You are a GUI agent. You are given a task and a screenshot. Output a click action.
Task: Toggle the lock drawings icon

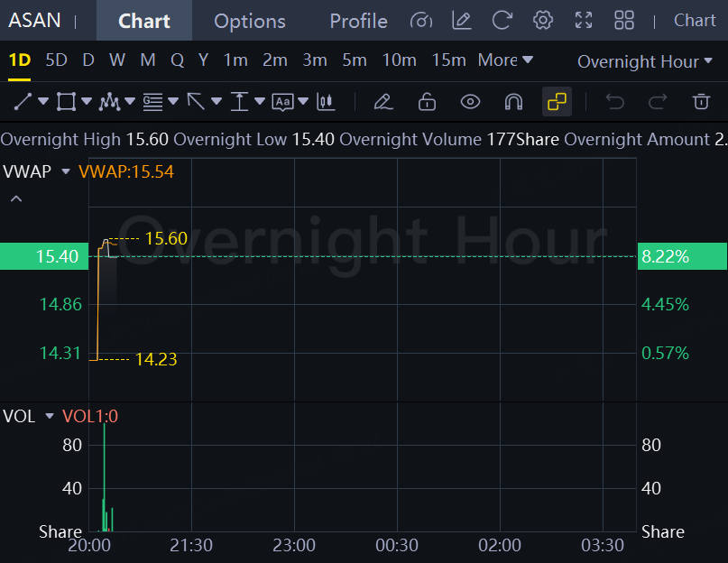coord(427,102)
